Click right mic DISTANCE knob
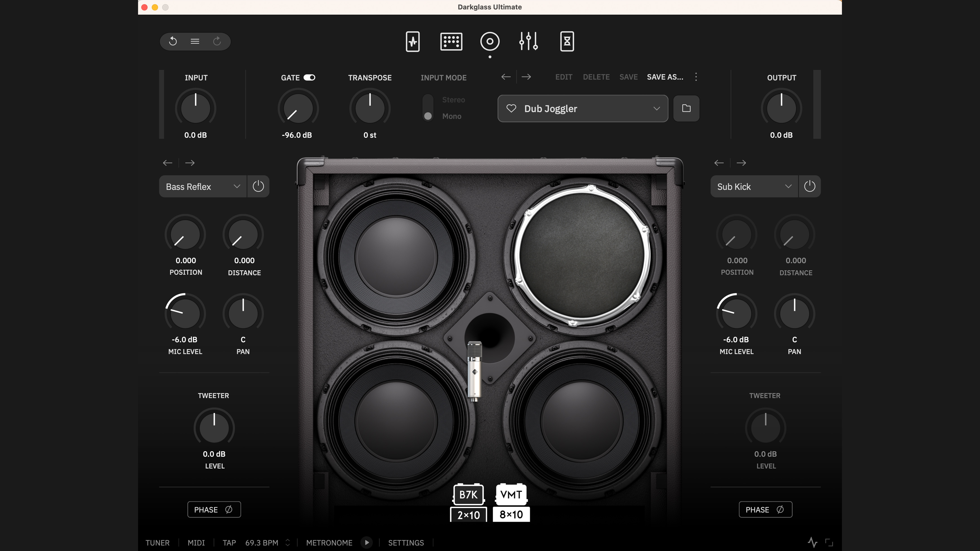 point(795,235)
